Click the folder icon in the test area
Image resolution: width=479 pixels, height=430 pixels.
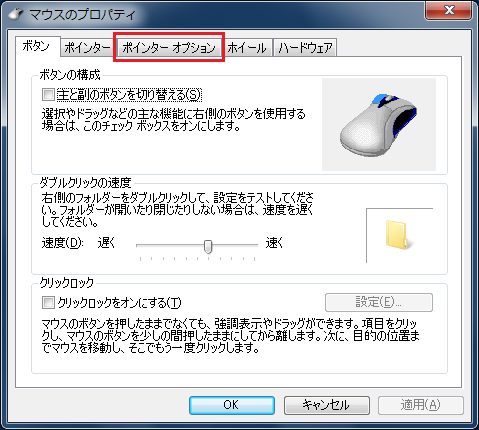tap(399, 235)
